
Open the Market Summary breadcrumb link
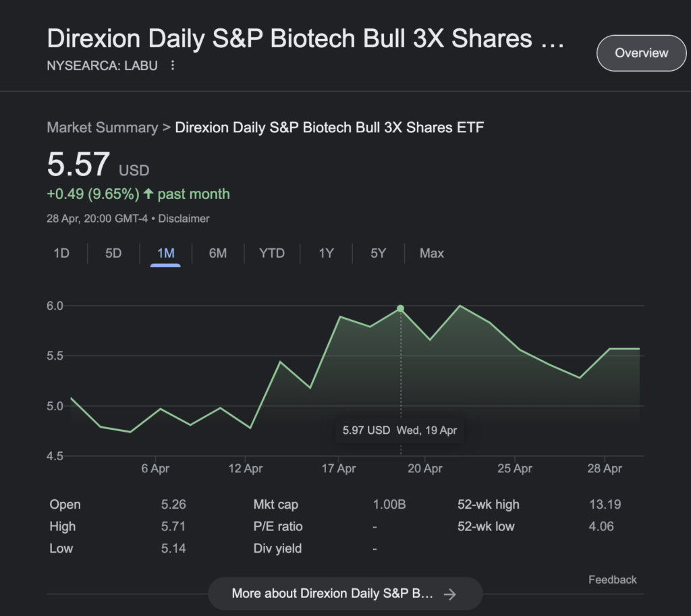(103, 128)
